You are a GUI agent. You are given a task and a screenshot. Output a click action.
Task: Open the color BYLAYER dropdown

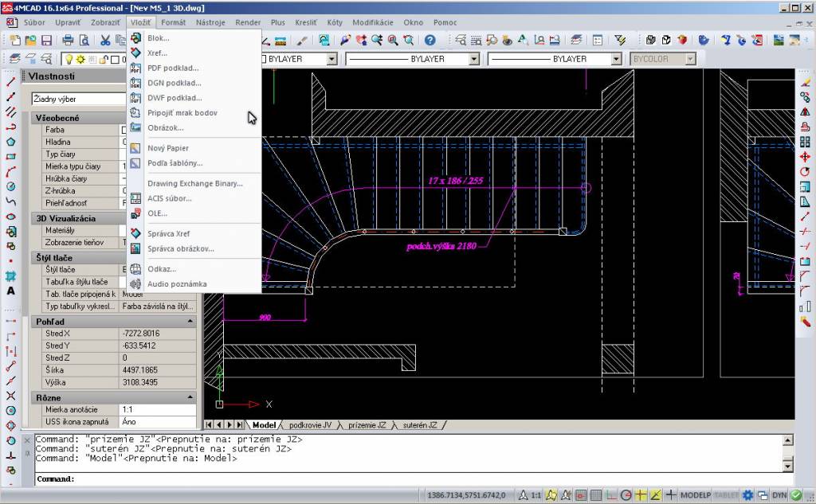331,59
